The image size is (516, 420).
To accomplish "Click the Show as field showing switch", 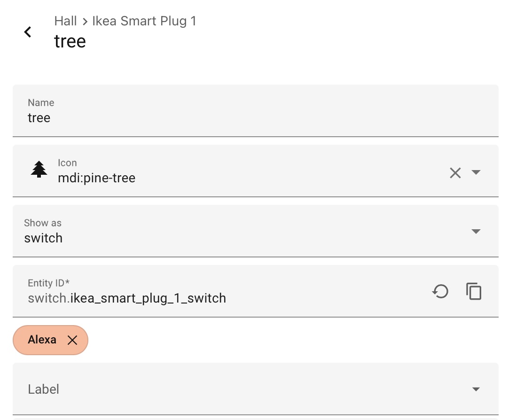I will pos(188,231).
